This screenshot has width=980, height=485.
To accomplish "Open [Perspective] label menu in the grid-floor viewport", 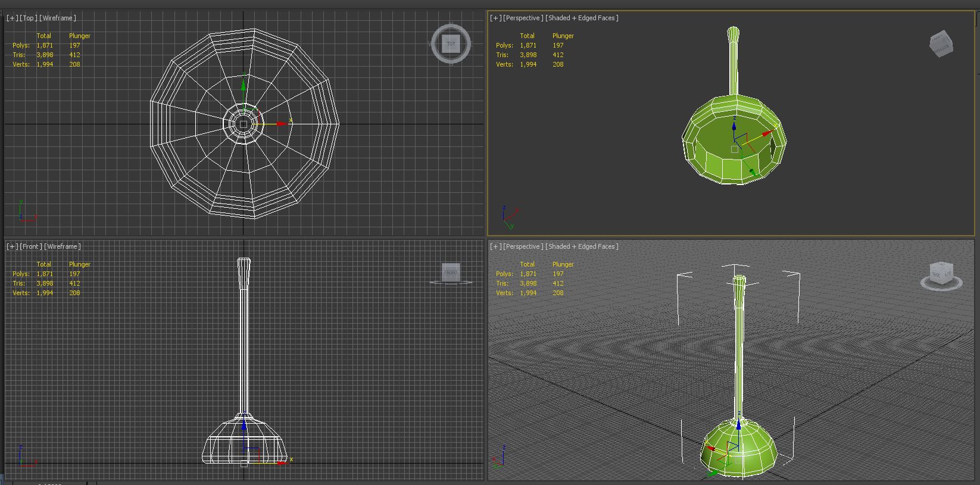I will [523, 246].
